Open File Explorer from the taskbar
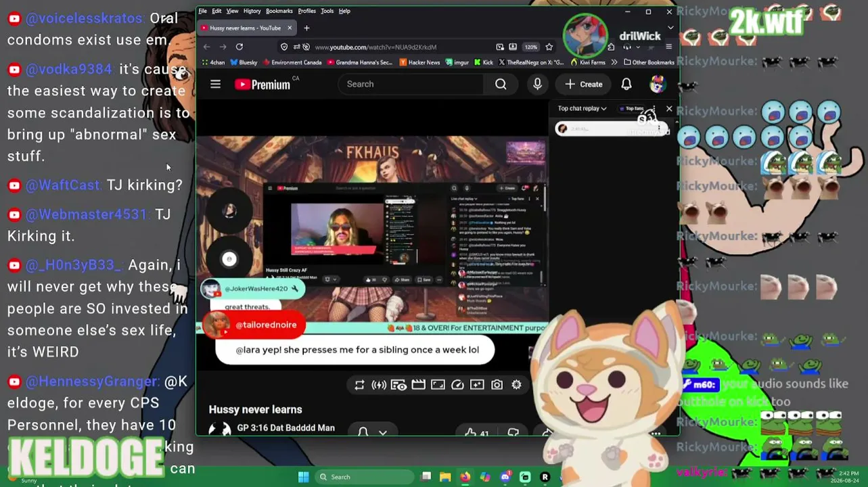 445,477
